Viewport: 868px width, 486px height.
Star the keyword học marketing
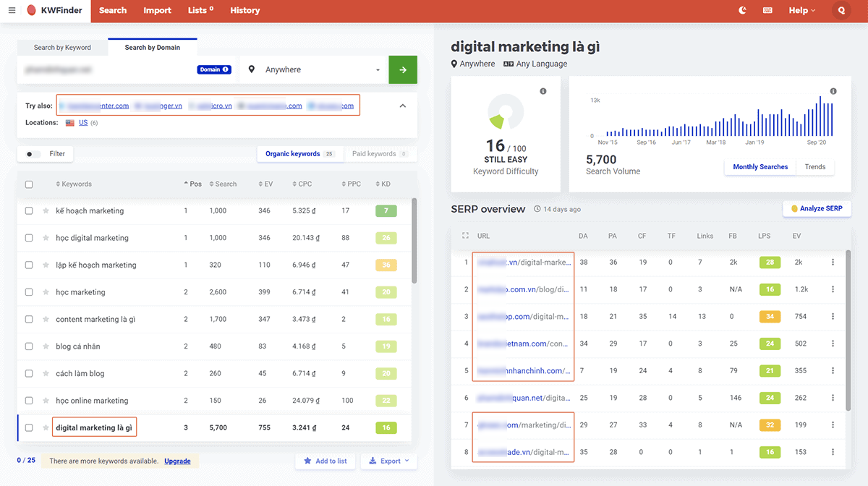(46, 292)
